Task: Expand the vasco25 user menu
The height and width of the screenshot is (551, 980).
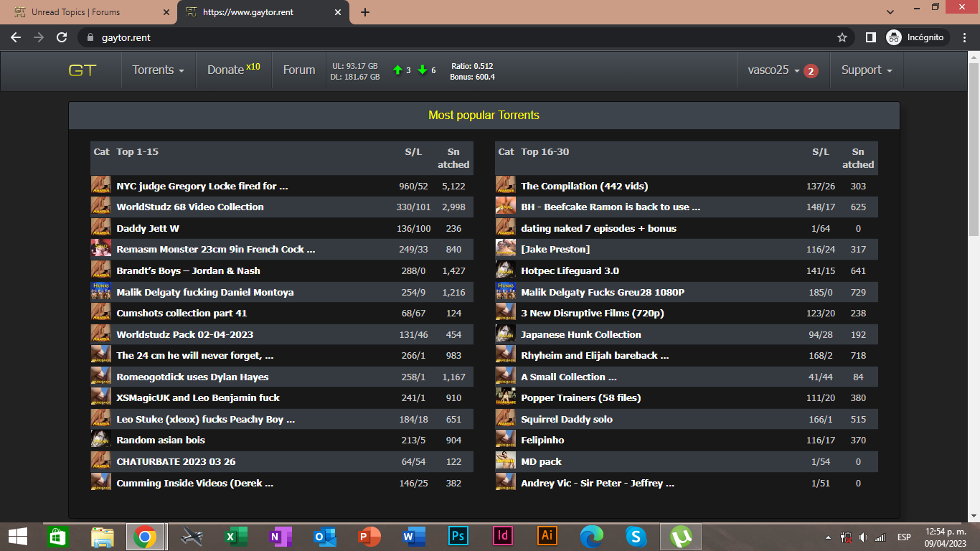Action: click(773, 70)
